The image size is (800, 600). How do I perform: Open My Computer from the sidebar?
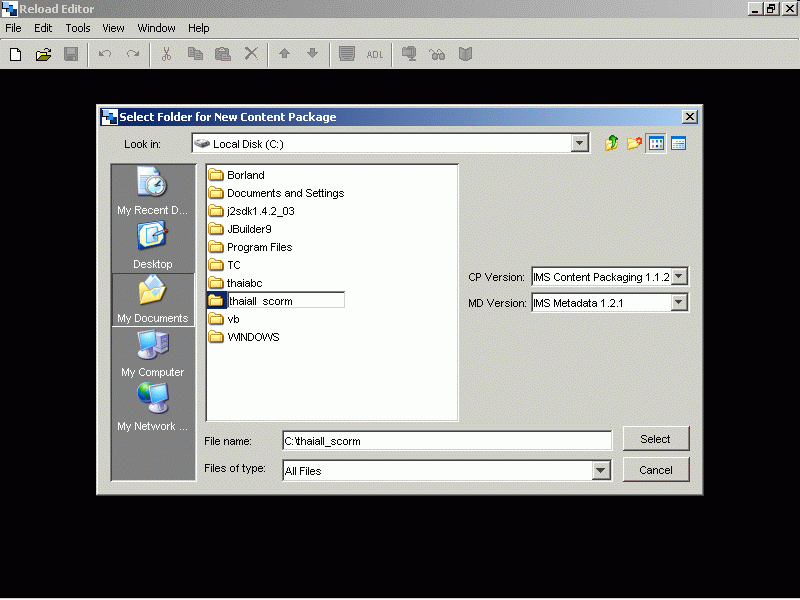click(x=152, y=352)
